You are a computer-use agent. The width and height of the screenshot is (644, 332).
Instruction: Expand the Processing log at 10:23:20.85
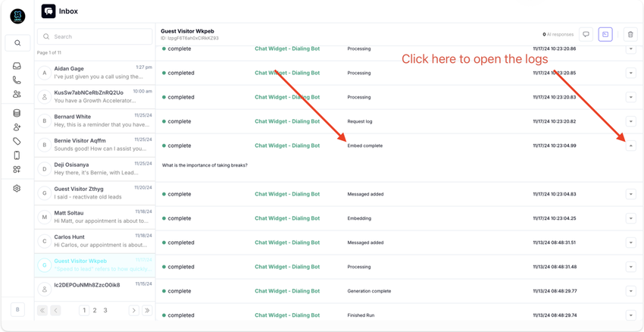[x=631, y=73]
